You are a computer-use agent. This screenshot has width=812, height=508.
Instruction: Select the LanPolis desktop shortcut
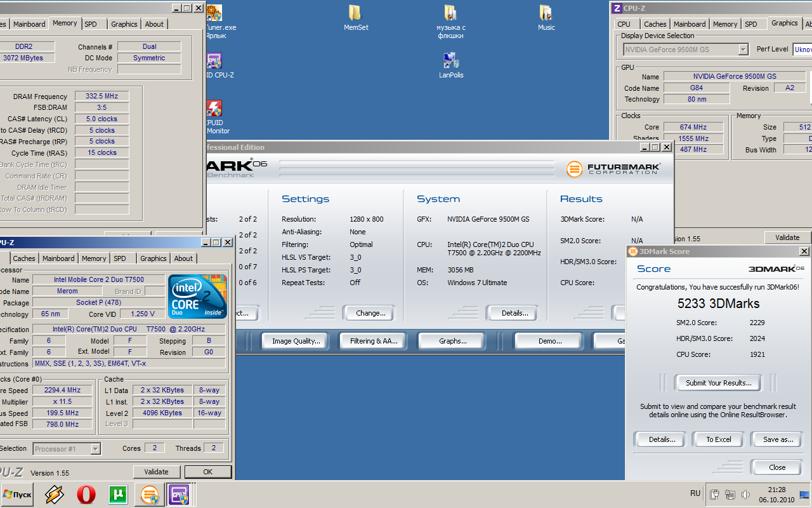pyautogui.click(x=451, y=65)
